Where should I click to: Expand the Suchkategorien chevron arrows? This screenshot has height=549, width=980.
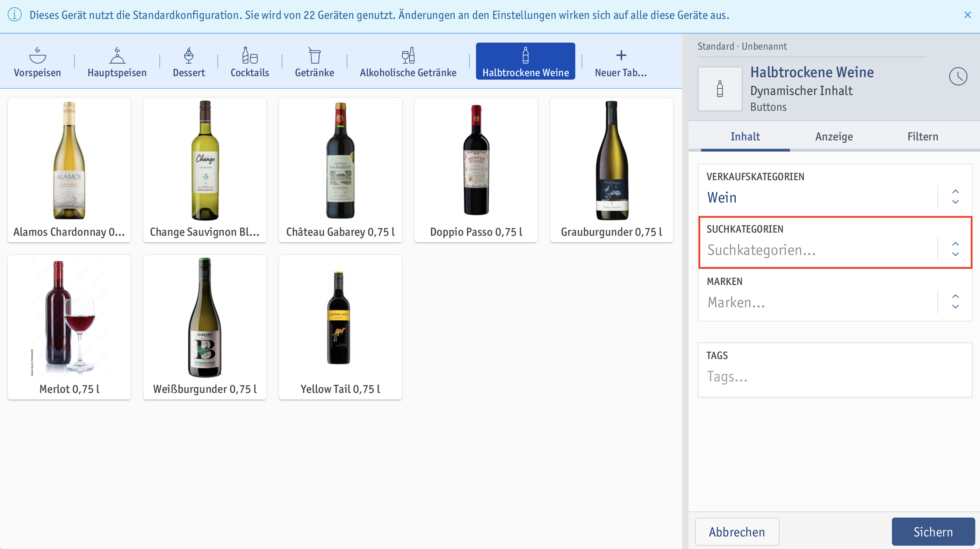[x=955, y=249]
